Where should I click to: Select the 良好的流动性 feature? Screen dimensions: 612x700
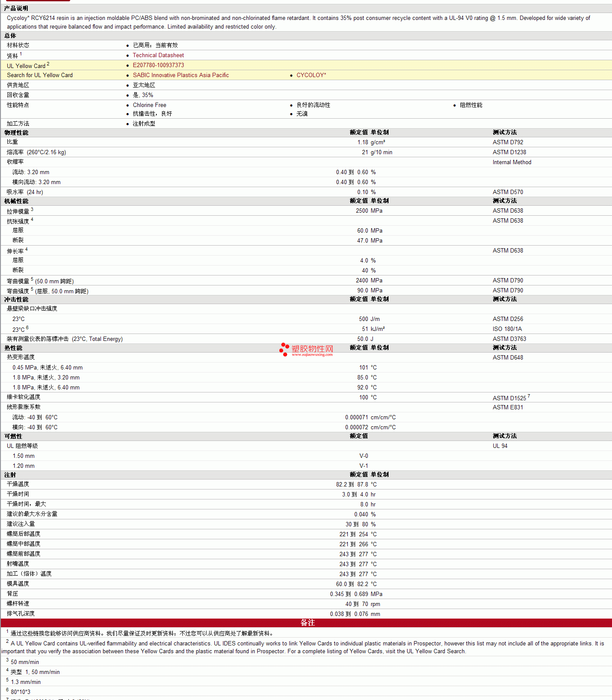(x=313, y=105)
